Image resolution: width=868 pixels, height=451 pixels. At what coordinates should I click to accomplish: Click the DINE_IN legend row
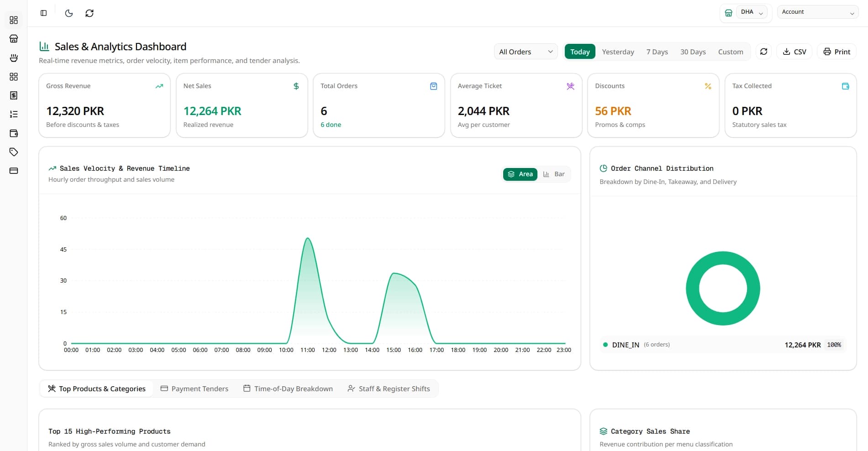[723, 345]
